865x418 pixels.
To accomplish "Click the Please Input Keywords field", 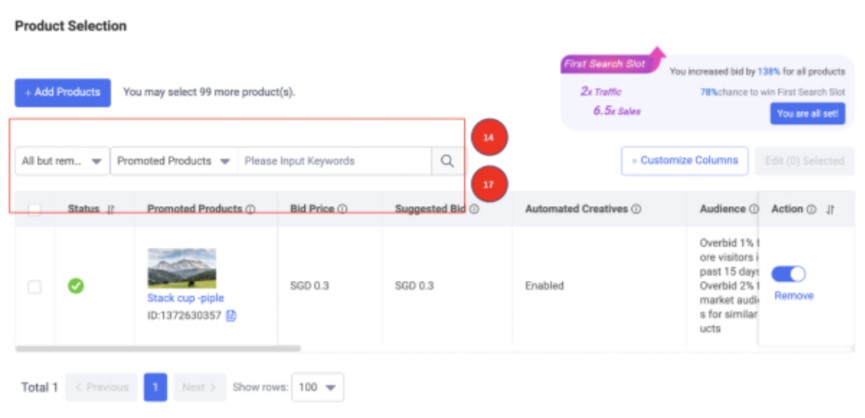I will click(x=334, y=161).
